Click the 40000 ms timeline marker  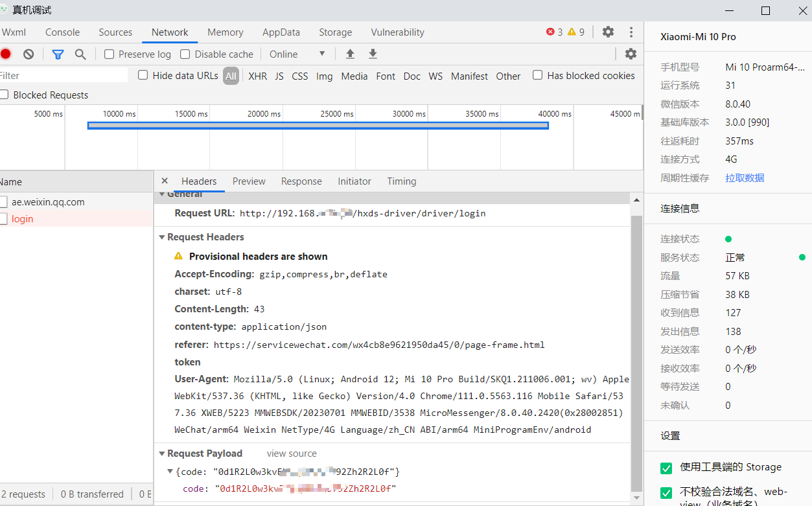[x=555, y=114]
